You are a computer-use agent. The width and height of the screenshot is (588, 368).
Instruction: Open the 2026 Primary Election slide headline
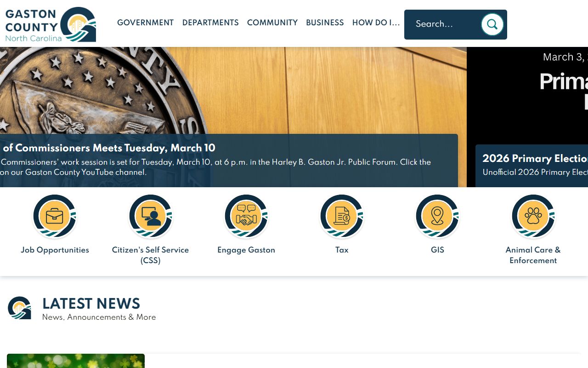pyautogui.click(x=535, y=158)
